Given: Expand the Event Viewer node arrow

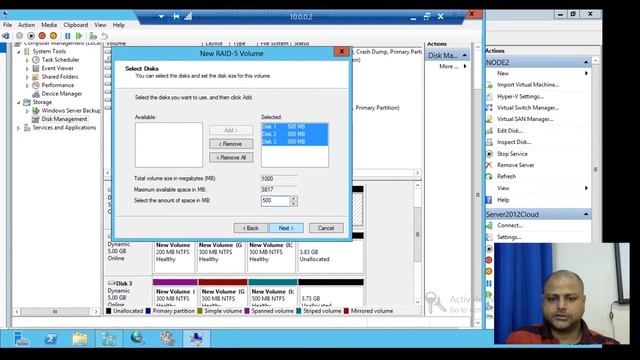Looking at the screenshot, I should (x=27, y=69).
